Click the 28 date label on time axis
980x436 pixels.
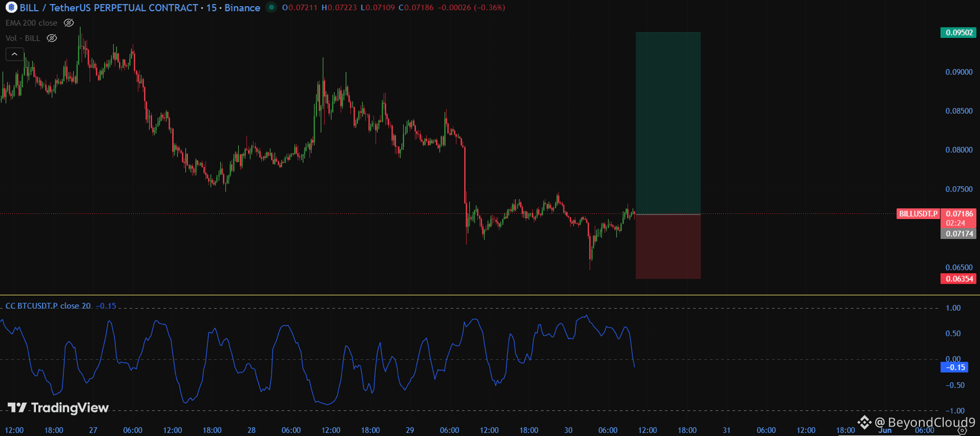click(x=251, y=430)
